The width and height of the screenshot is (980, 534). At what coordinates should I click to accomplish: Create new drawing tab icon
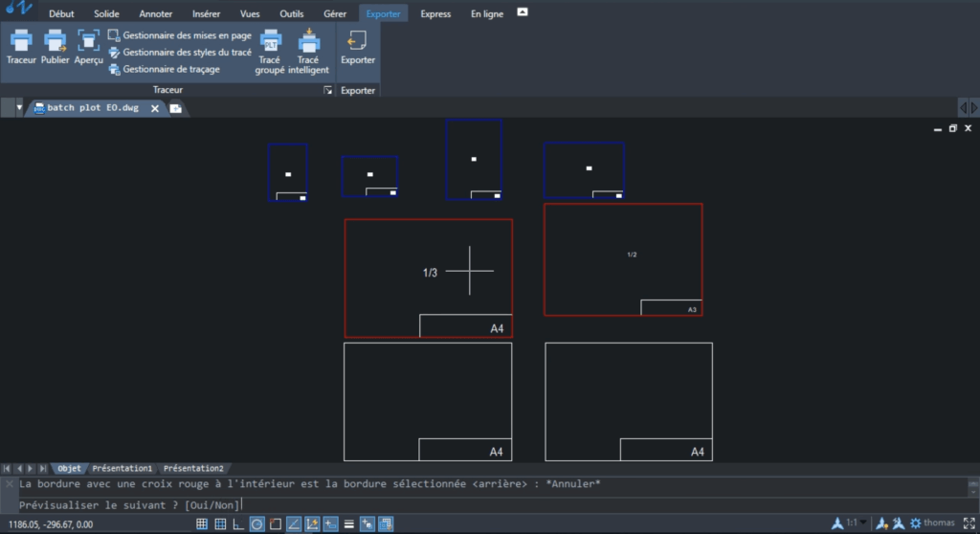[176, 108]
